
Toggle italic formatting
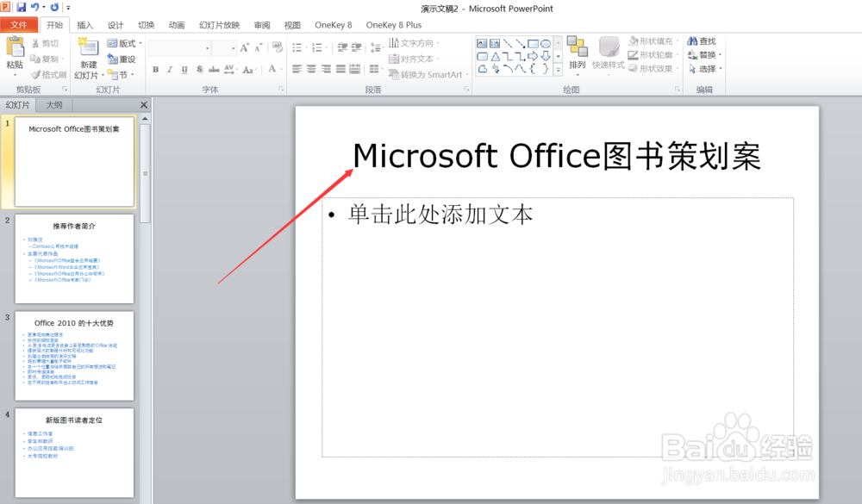click(171, 68)
